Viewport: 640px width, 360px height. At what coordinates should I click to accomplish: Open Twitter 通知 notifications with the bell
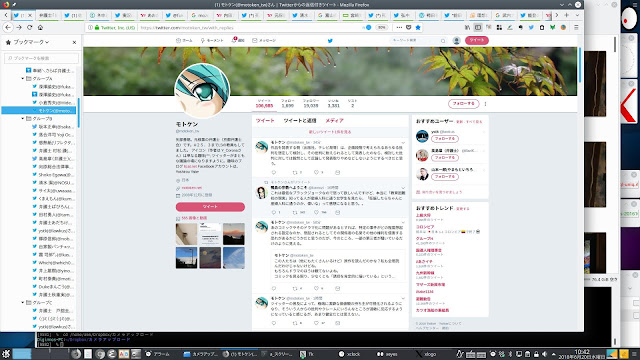coord(238,40)
